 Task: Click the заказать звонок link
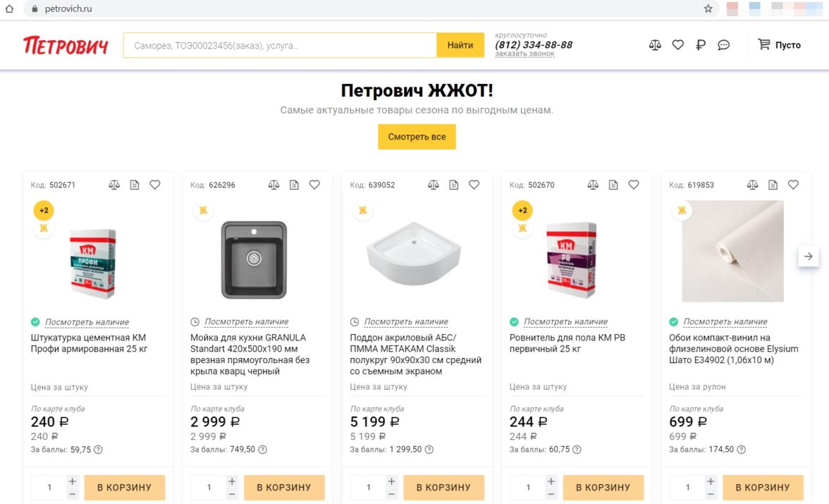pos(524,54)
